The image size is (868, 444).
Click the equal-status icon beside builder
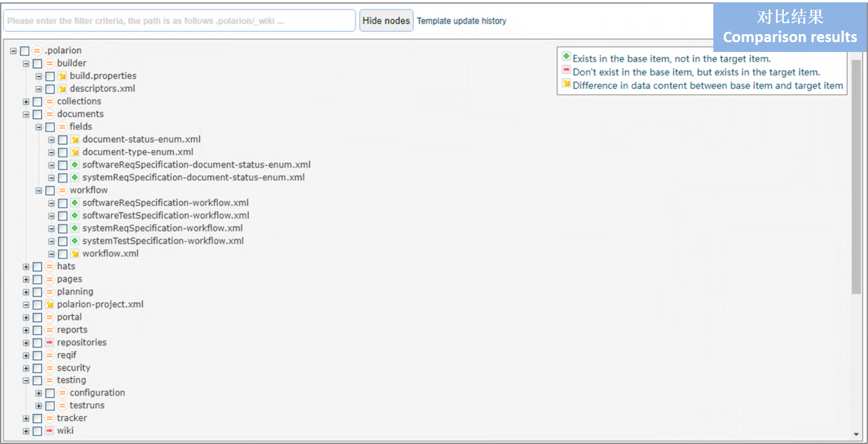pyautogui.click(x=50, y=64)
